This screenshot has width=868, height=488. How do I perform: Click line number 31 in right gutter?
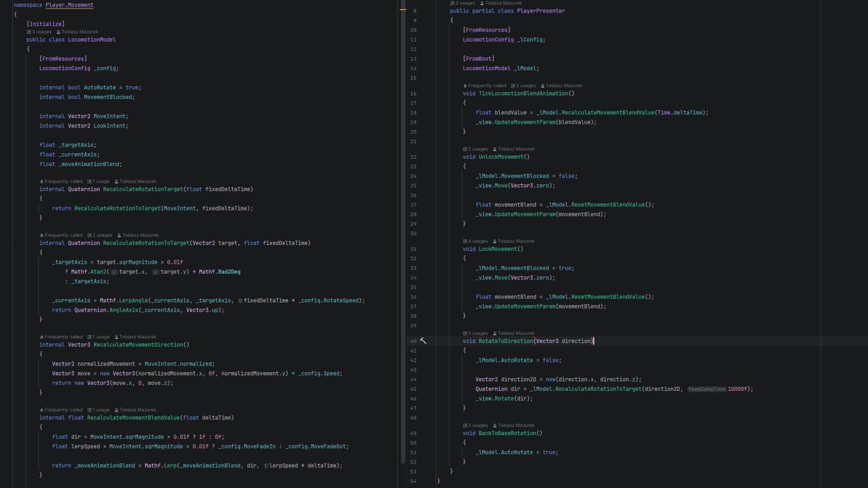pyautogui.click(x=413, y=249)
